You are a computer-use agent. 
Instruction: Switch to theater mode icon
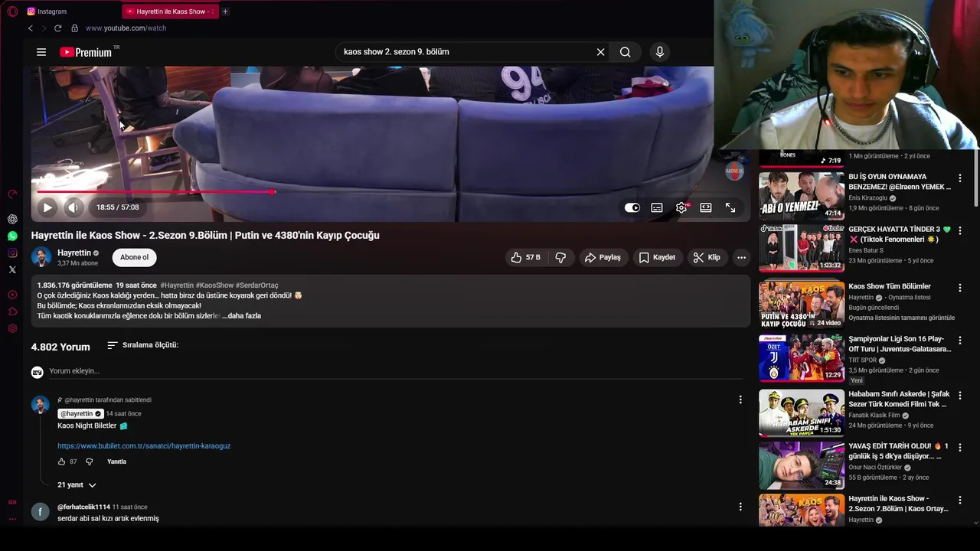coord(706,207)
